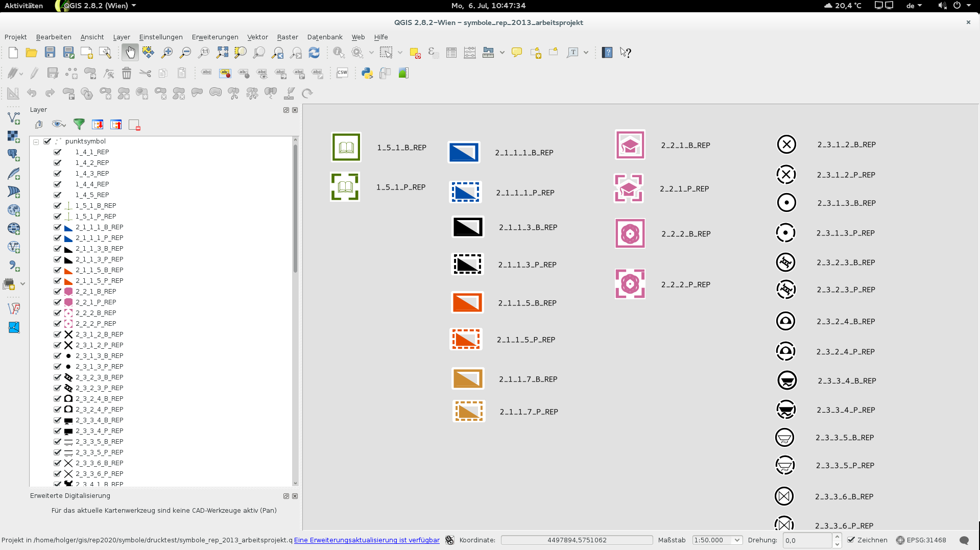Screen dimensions: 980x550
Task: Click the Zoom In magnifier tool
Action: [x=167, y=53]
